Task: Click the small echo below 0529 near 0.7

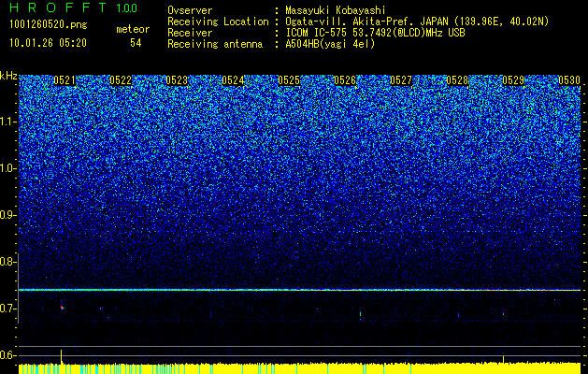Action: pyautogui.click(x=503, y=313)
